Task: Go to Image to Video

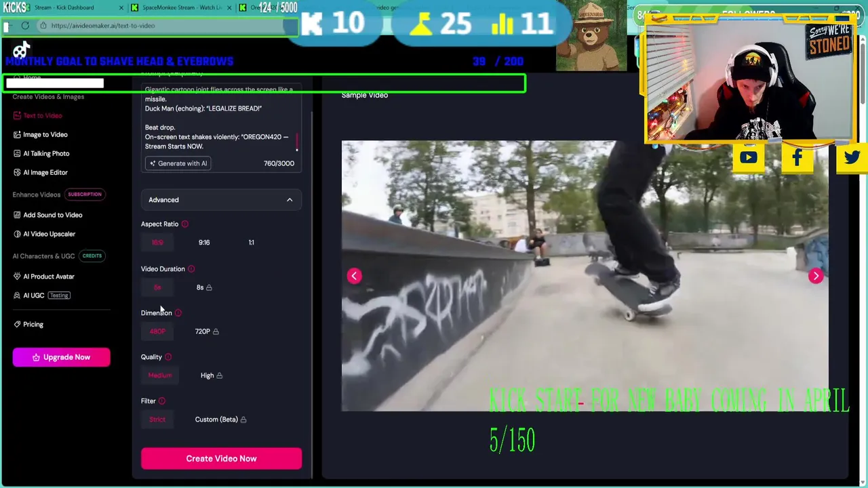Action: pos(45,135)
